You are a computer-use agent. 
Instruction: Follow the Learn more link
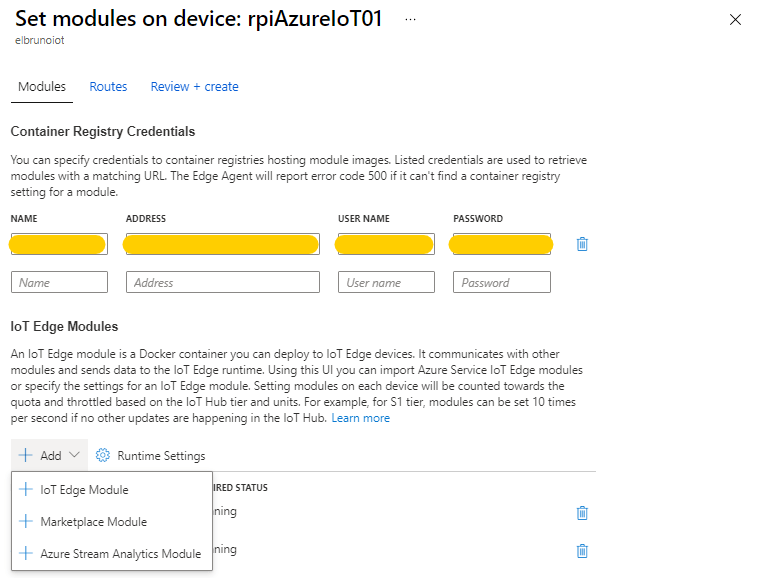(361, 418)
